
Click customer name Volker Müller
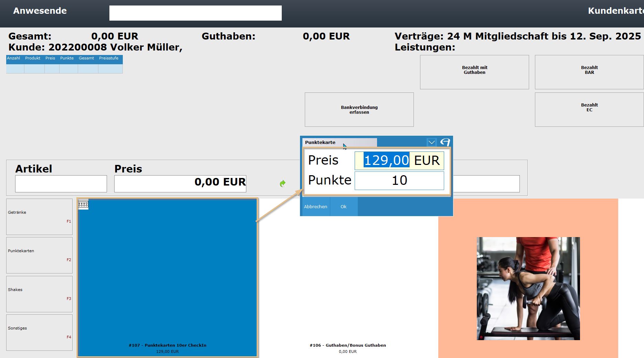[146, 47]
